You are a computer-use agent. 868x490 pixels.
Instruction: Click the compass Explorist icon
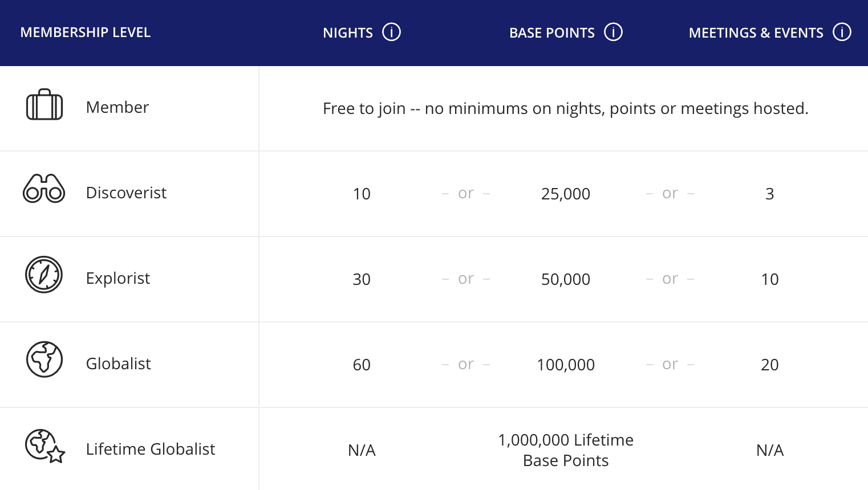tap(44, 275)
